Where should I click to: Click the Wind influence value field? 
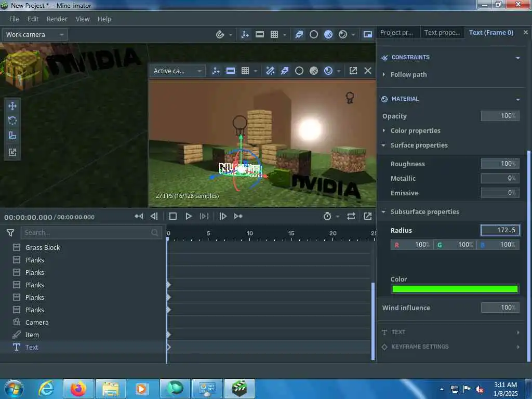(500, 308)
